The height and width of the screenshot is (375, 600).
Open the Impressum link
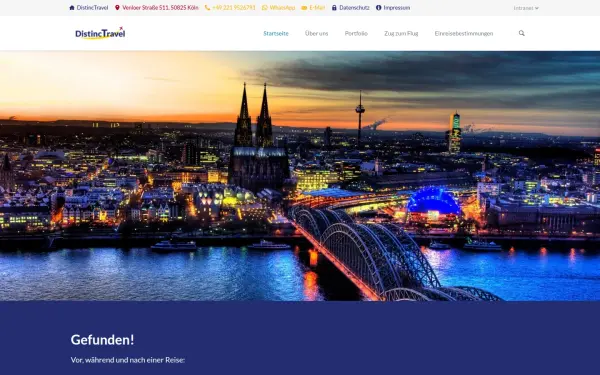click(x=397, y=8)
